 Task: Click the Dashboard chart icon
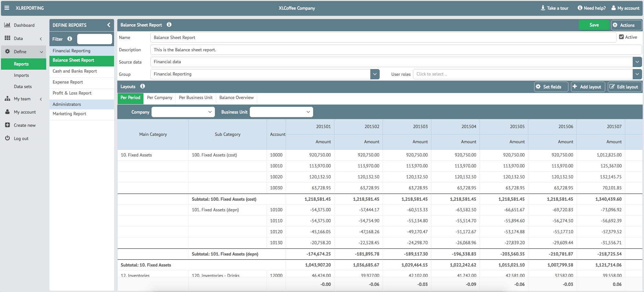[7, 25]
